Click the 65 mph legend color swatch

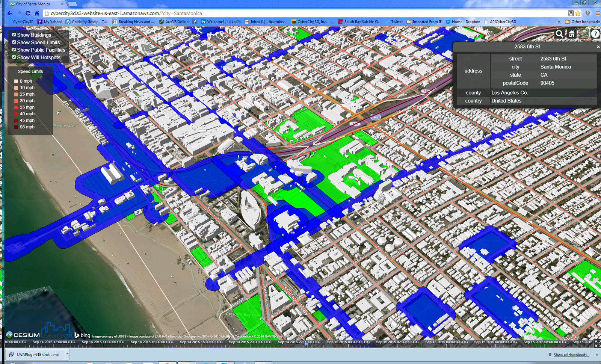pos(16,127)
